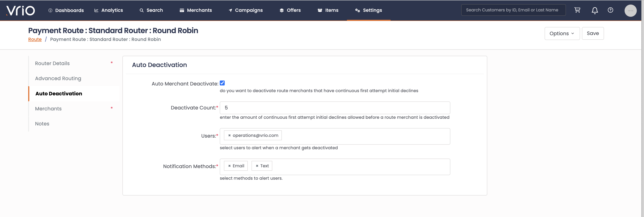The width and height of the screenshot is (644, 217).
Task: Uncheck the Auto Merchant Deactivate checkbox
Action: [x=222, y=83]
